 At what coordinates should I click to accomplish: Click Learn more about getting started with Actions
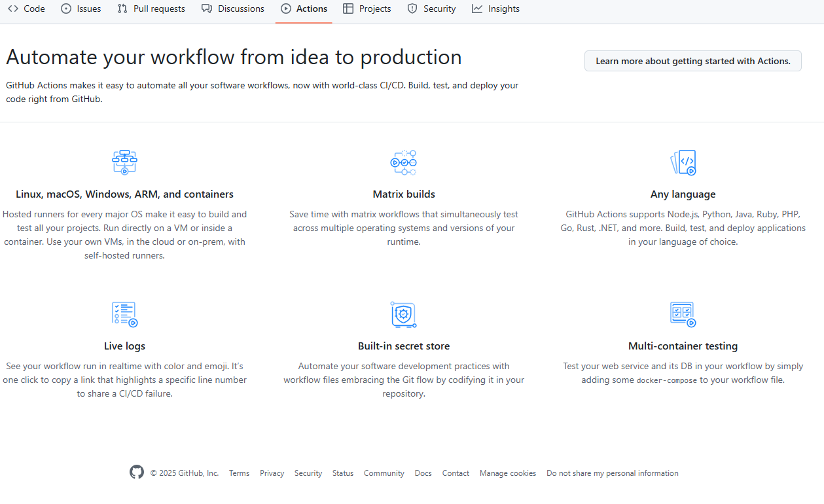tap(692, 60)
